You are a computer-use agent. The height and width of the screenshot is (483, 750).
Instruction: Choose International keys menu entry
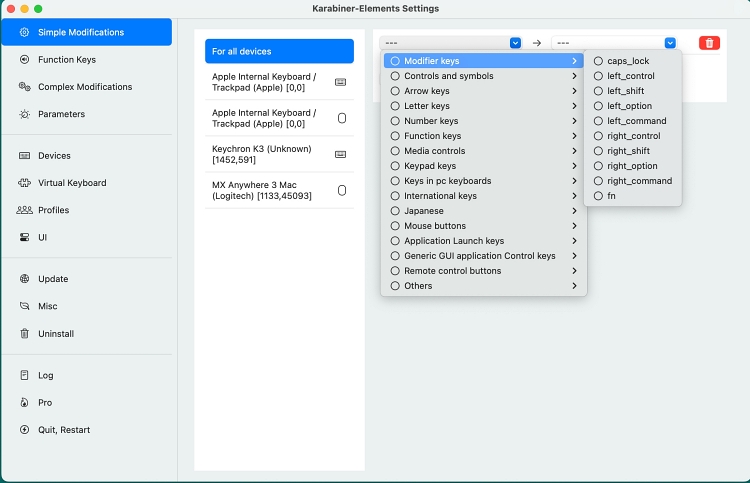point(484,196)
